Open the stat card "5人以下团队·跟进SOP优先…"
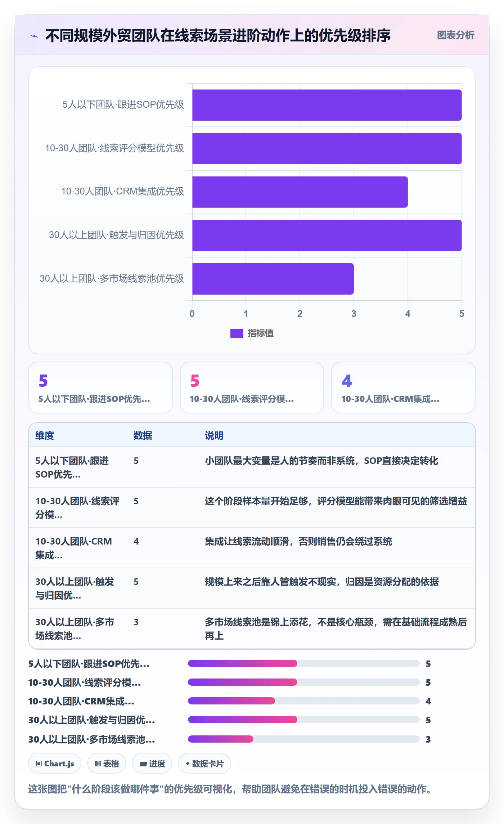Screen dimensions: 504x824 [x=100, y=388]
